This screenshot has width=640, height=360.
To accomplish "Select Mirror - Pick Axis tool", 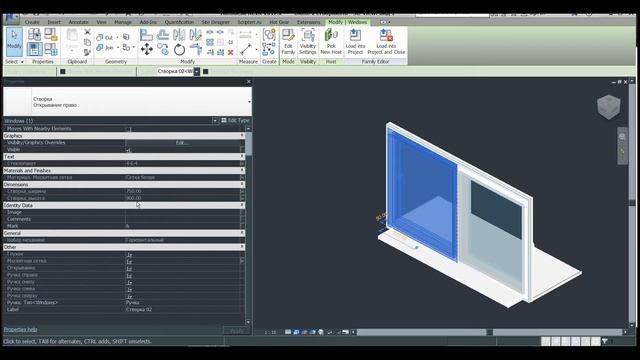I will (x=179, y=35).
